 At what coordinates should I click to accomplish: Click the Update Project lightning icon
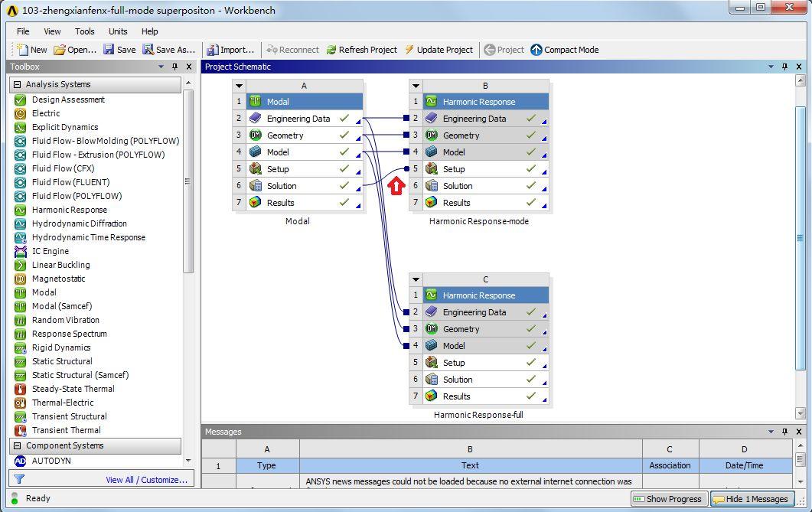[x=409, y=49]
